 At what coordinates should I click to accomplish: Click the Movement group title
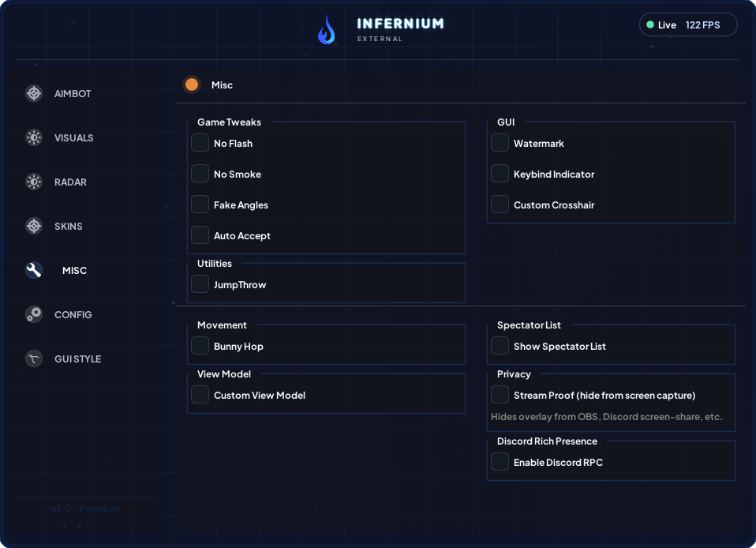[222, 325]
